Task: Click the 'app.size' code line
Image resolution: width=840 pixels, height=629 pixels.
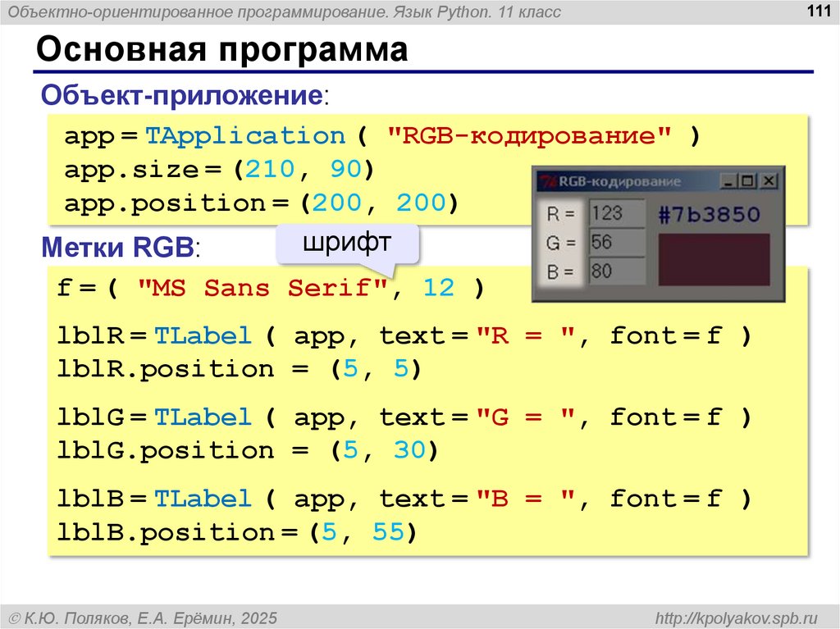Action: tap(218, 170)
